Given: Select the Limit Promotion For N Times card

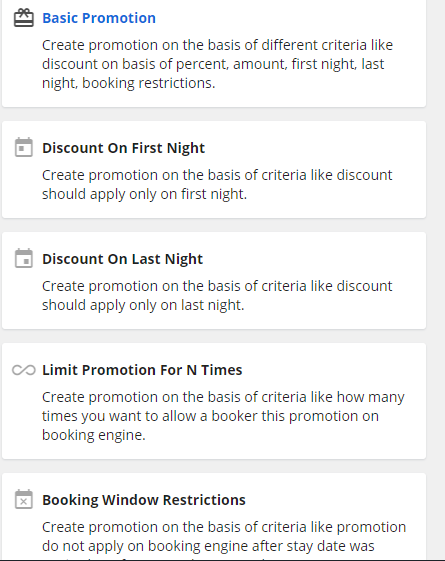Looking at the screenshot, I should coord(214,401).
